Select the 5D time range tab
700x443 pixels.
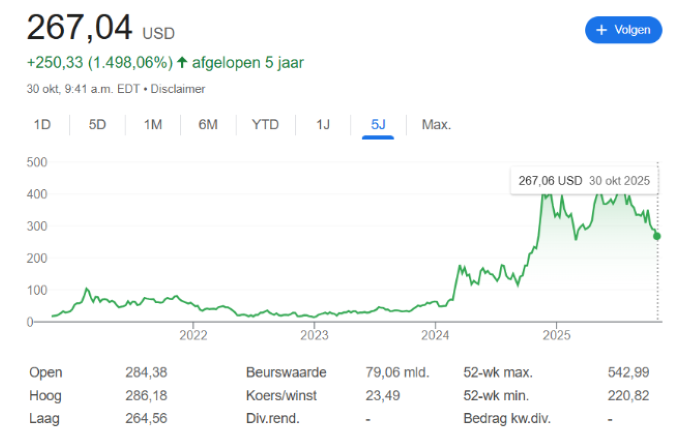97,125
